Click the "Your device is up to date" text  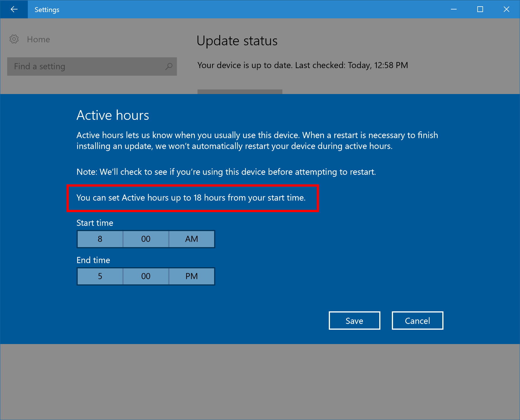coord(302,65)
